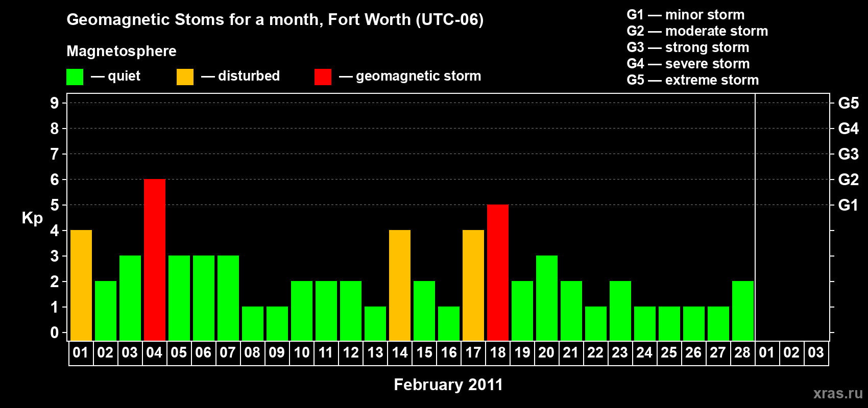Click the orange bar for February 17
The width and height of the screenshot is (868, 408).
(473, 286)
